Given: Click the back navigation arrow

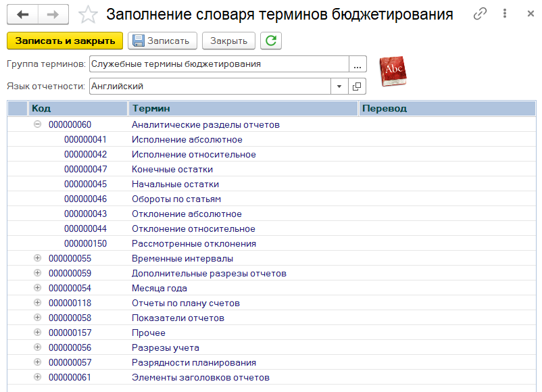Looking at the screenshot, I should (x=23, y=14).
